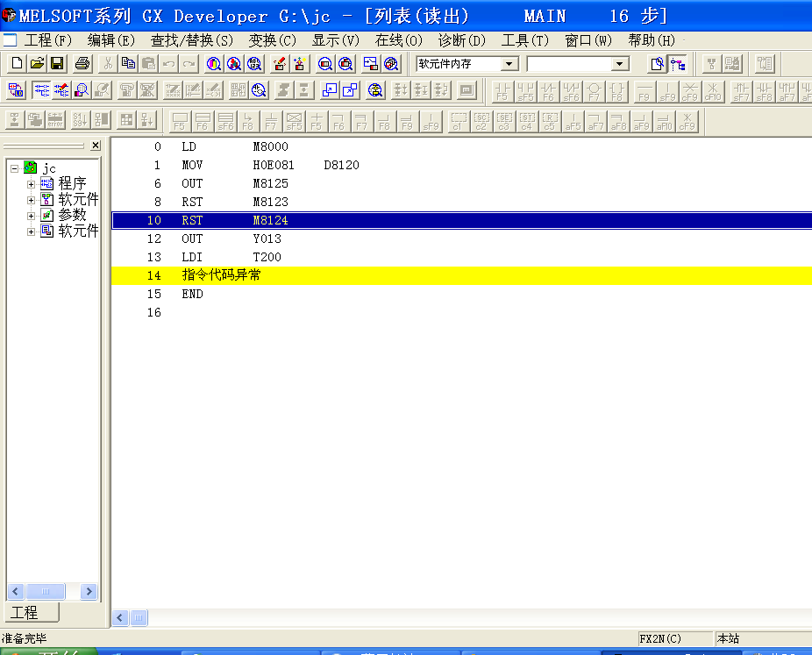The image size is (812, 655).
Task: Click the New Project icon
Action: 16,63
